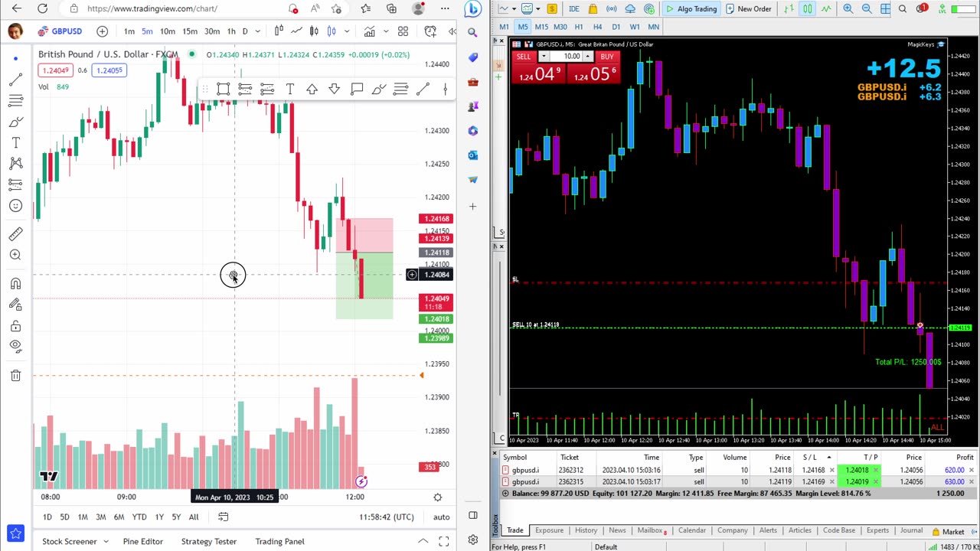Expand TradingView chart style dropdown arrow
The height and width of the screenshot is (551, 980).
347,31
